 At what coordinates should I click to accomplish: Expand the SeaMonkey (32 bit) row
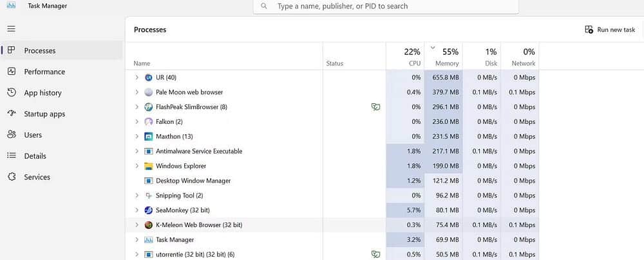tap(137, 210)
